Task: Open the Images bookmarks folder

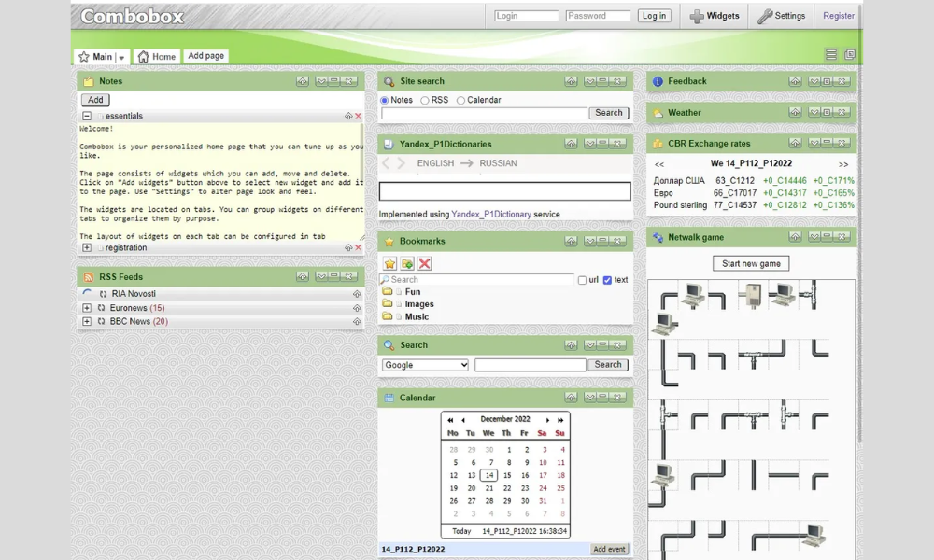Action: point(419,304)
